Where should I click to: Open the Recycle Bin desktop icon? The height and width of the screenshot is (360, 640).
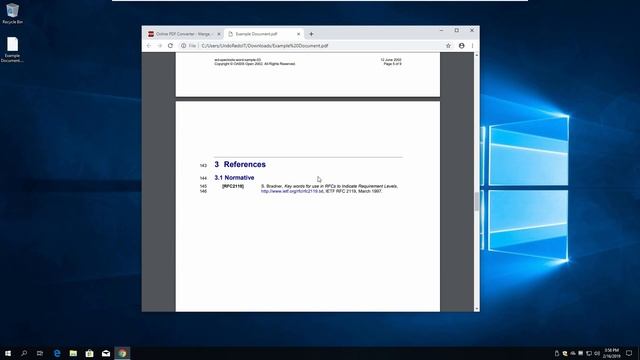pyautogui.click(x=12, y=13)
